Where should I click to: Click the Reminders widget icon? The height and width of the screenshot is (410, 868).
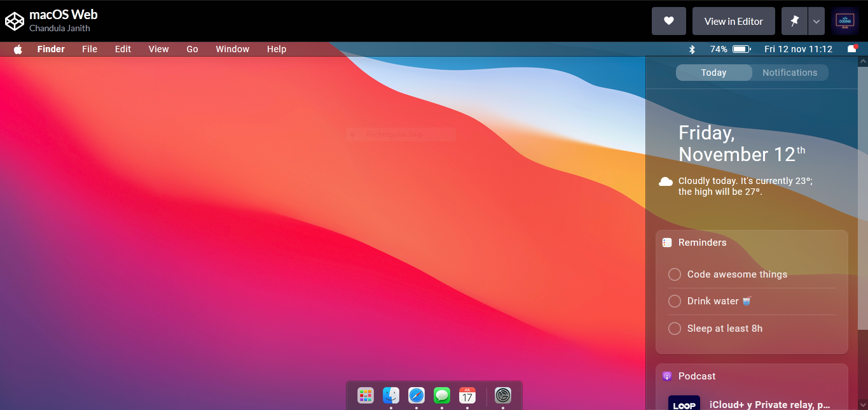[x=667, y=243]
